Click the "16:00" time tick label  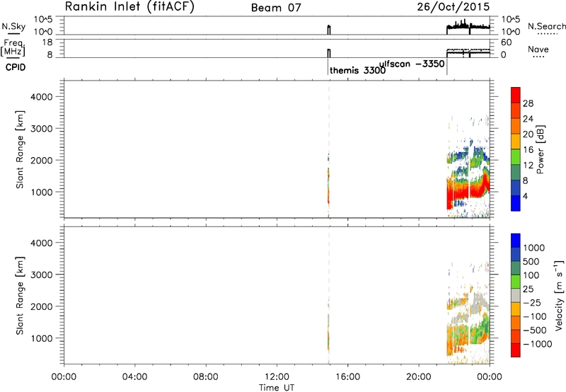pyautogui.click(x=347, y=377)
